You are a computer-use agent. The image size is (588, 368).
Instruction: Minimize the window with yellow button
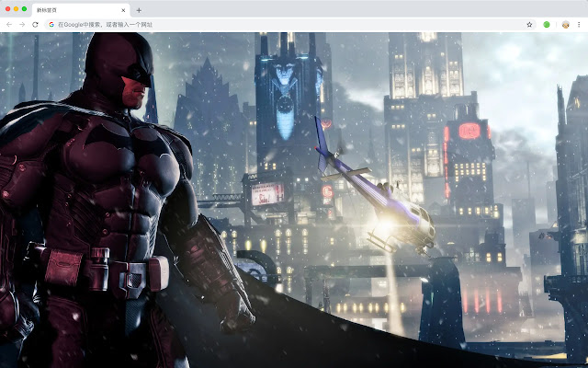point(17,8)
